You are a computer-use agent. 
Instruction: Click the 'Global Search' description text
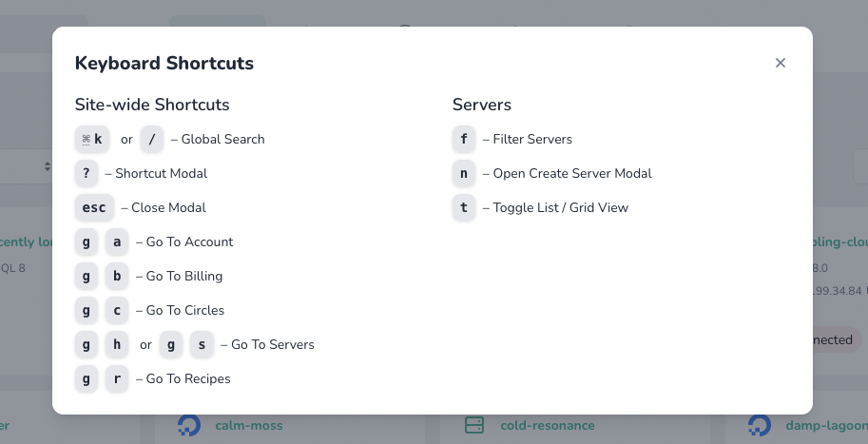point(223,140)
